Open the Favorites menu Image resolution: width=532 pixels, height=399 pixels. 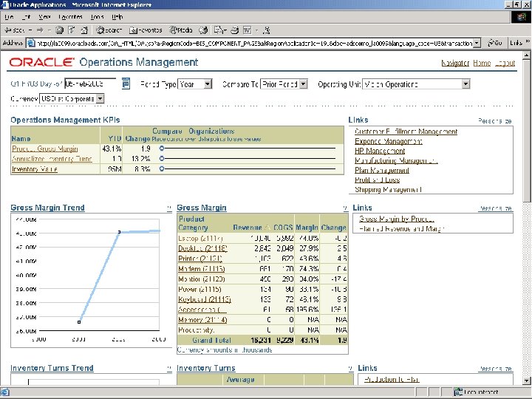pos(70,16)
